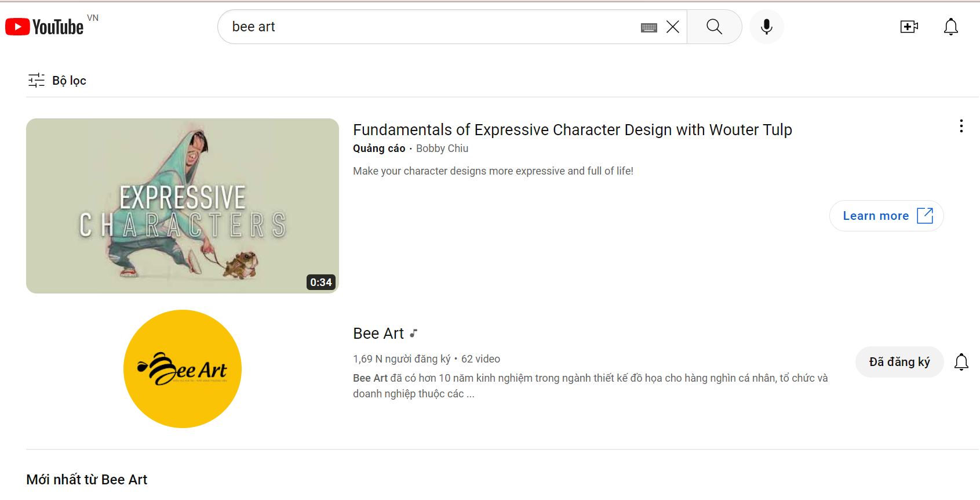Click the Learn more button
This screenshot has height=500, width=980.
(x=887, y=216)
